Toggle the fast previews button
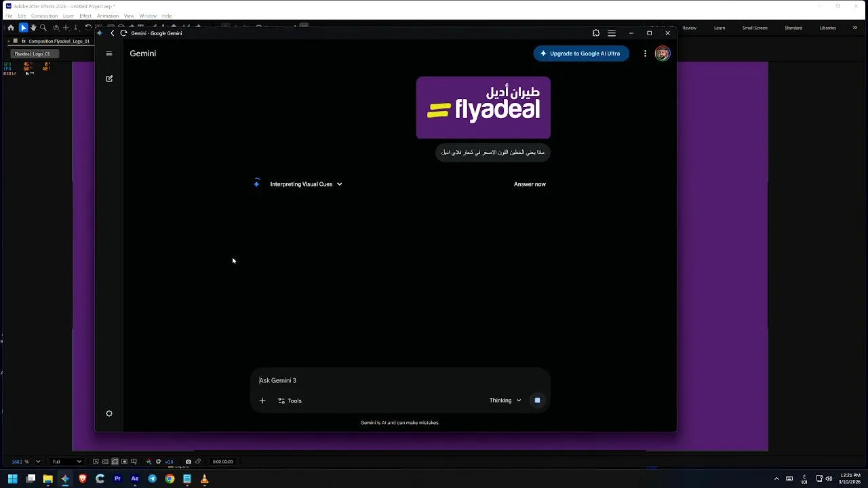 96,462
